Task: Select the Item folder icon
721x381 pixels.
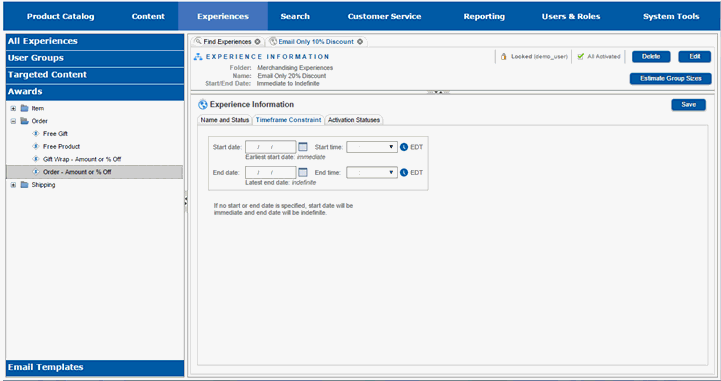Action: click(x=24, y=108)
